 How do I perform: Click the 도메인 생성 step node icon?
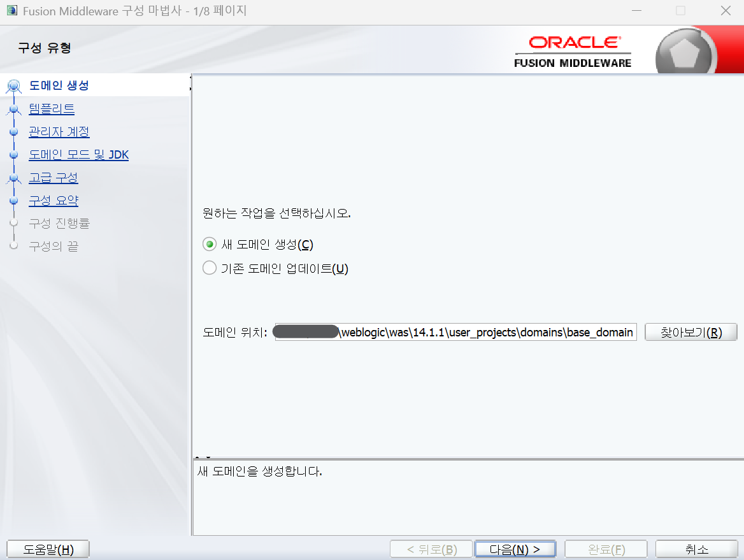(x=14, y=86)
